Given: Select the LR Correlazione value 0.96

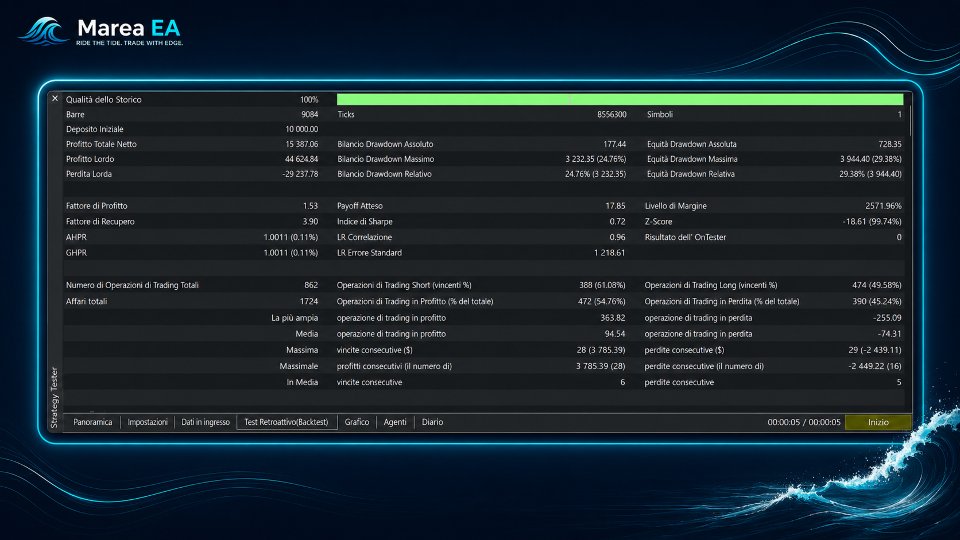Looking at the screenshot, I should pos(617,237).
